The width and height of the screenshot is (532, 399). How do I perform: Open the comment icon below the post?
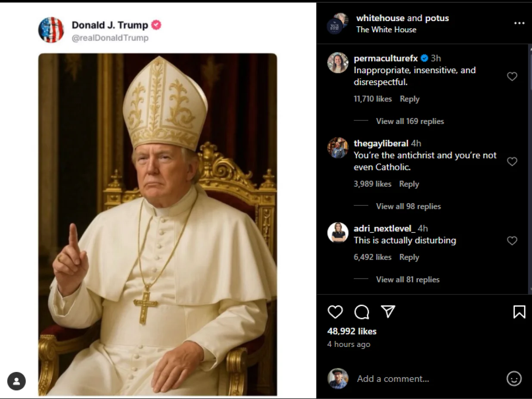[362, 312]
